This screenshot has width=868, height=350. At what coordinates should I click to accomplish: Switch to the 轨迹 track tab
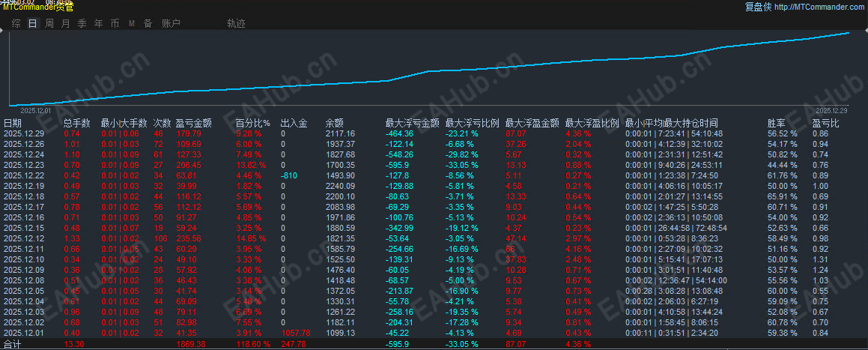237,23
